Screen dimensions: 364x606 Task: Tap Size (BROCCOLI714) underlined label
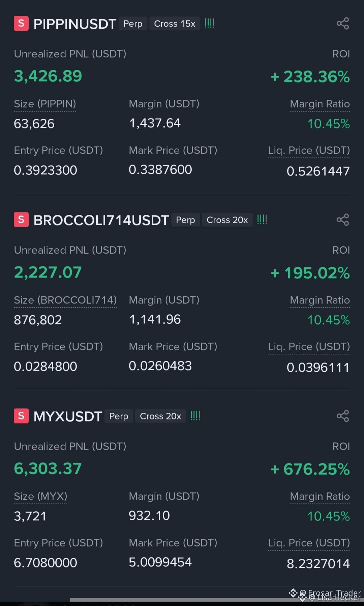65,300
